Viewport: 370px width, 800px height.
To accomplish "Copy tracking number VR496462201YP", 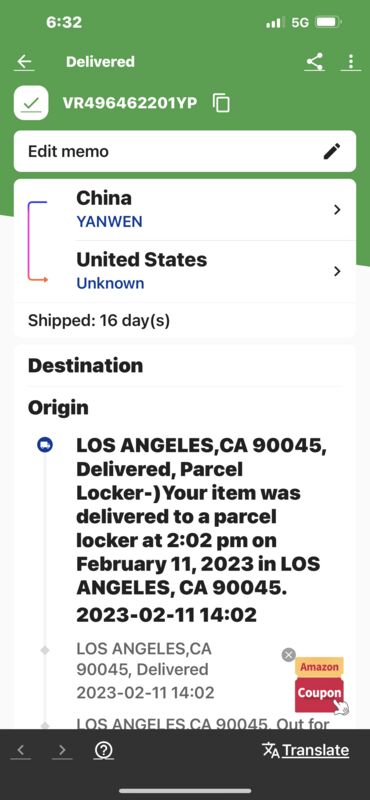I will click(x=221, y=103).
